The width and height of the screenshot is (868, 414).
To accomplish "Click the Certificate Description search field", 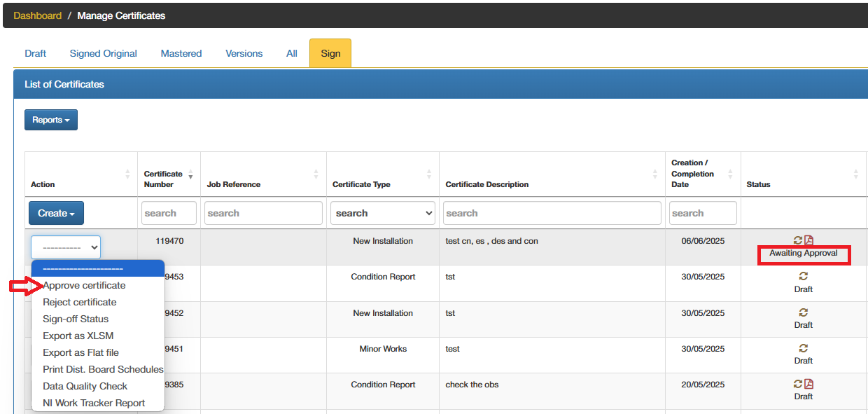I will click(x=552, y=212).
